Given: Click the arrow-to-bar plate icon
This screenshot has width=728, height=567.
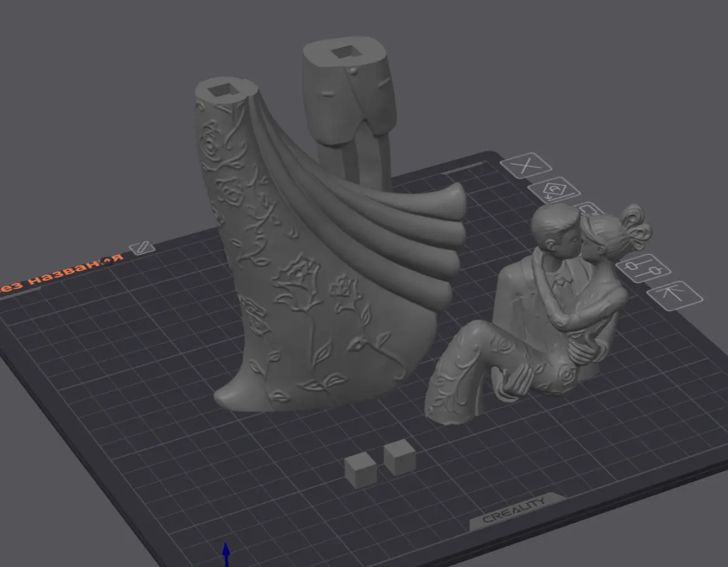Looking at the screenshot, I should click(x=675, y=295).
